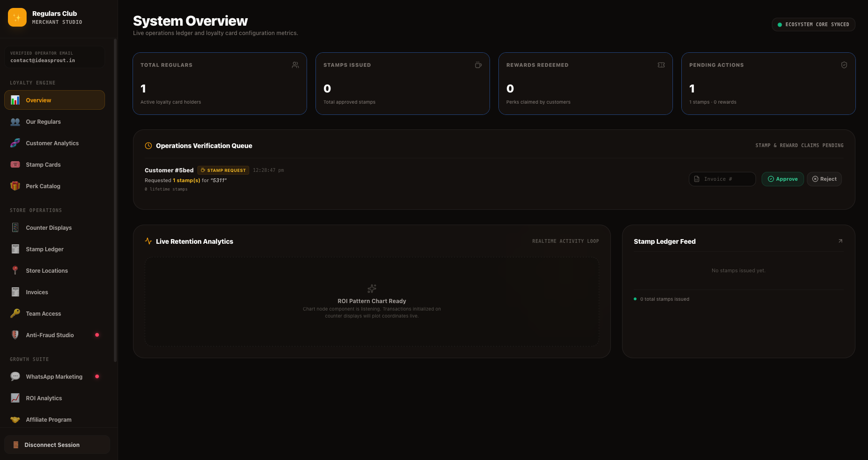868x460 pixels.
Task: Reject the Customer #5bed stamp request
Action: pos(824,179)
